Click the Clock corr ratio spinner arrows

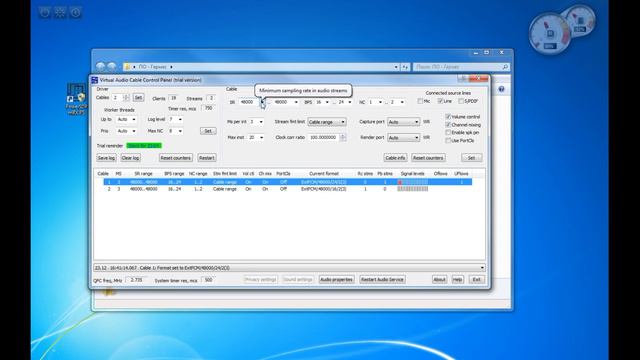click(343, 138)
